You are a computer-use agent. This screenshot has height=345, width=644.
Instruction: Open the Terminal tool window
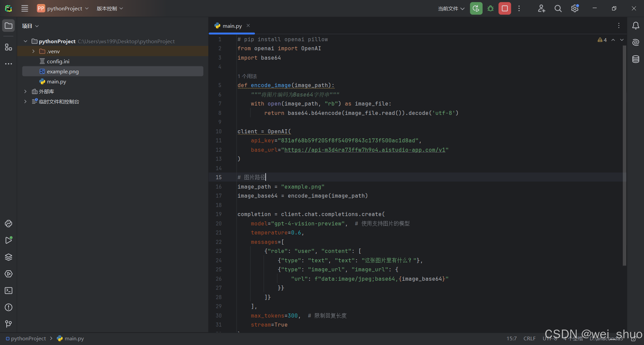(8, 290)
